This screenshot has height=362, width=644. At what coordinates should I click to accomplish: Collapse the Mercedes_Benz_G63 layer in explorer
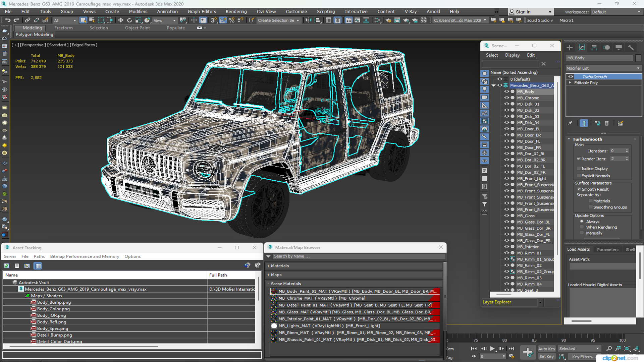493,85
